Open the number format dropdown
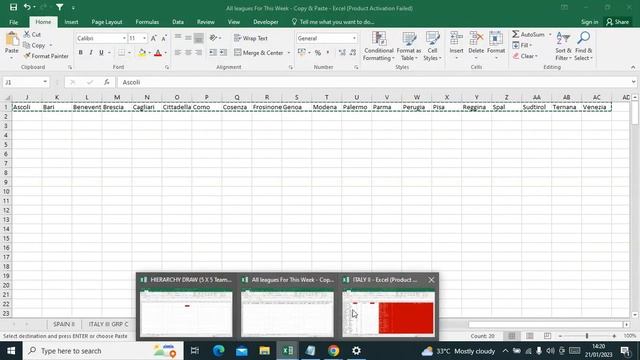The height and width of the screenshot is (360, 640). (354, 38)
